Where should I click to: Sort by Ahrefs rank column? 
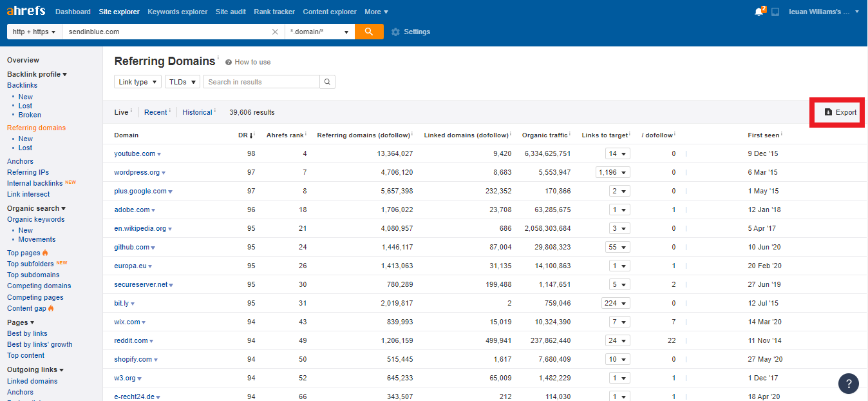click(x=285, y=135)
